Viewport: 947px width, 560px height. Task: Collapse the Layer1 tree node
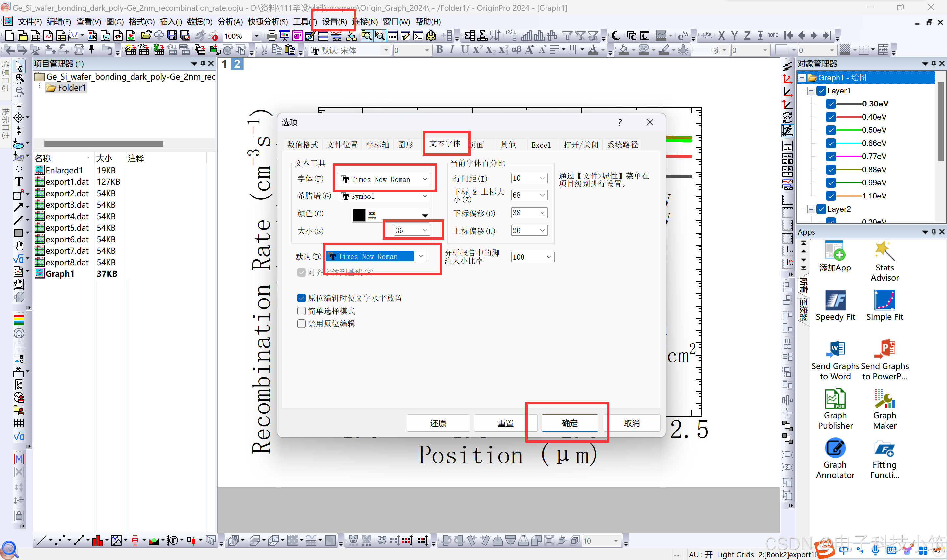[811, 91]
